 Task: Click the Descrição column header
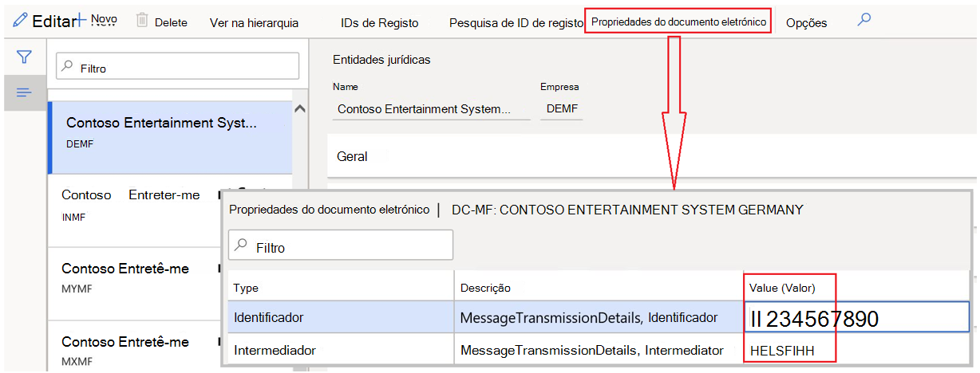[x=599, y=287]
